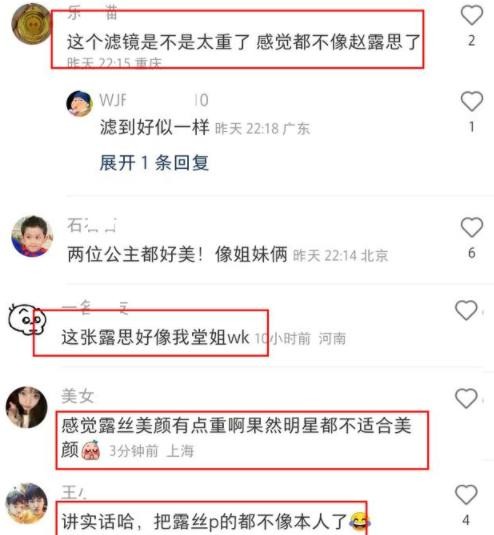The image size is (494, 535).
Task: Open WJF's cartoon avatar
Action: (x=79, y=103)
